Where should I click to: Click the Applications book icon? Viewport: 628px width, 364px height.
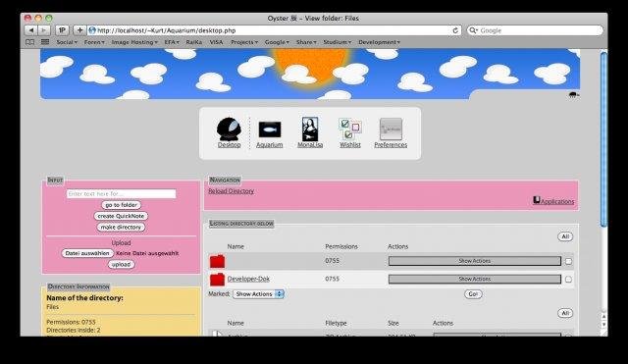point(537,200)
